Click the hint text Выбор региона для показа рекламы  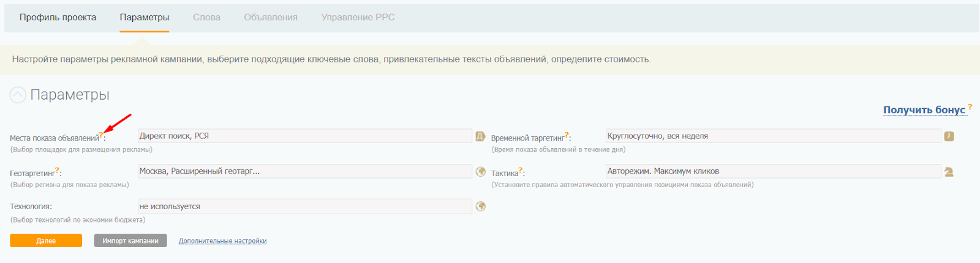pyautogui.click(x=69, y=185)
